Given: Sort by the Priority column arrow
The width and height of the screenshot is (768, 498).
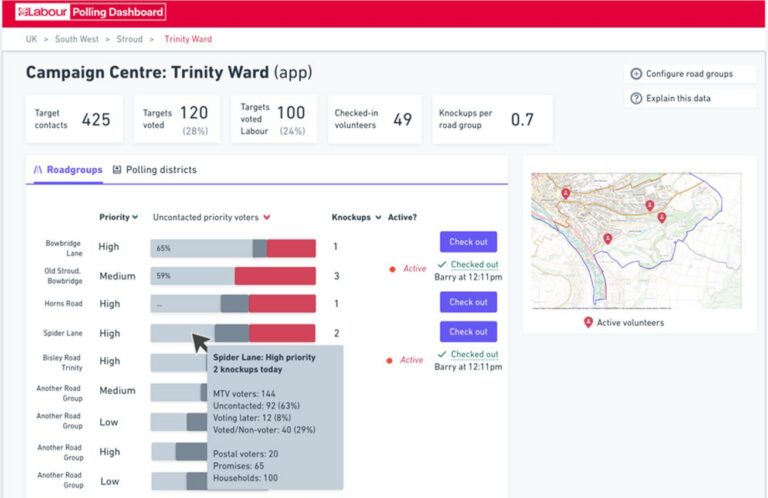Looking at the screenshot, I should 135,217.
